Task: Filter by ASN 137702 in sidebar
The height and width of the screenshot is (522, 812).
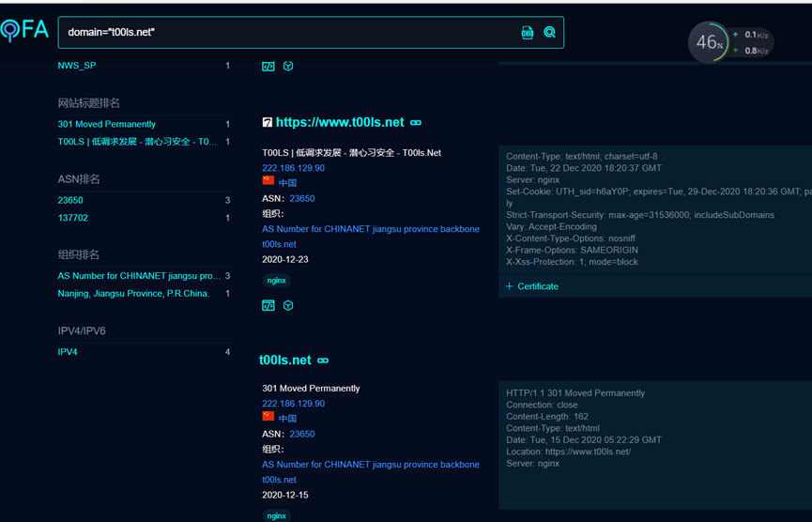Action: 73,218
